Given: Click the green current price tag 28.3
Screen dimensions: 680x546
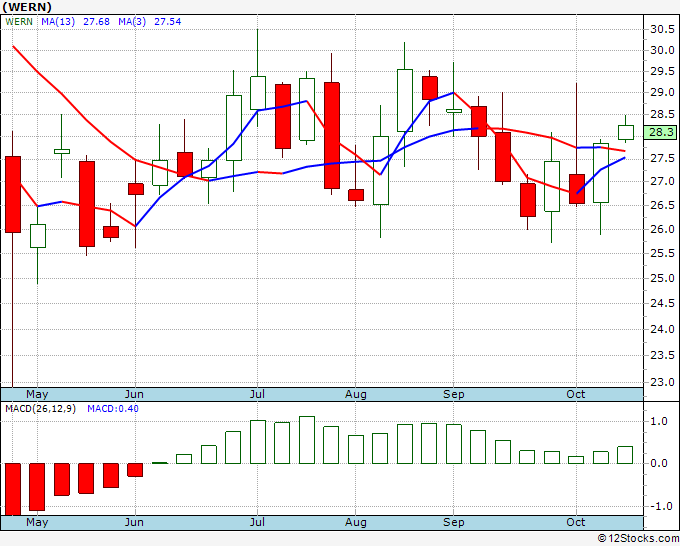Looking at the screenshot, I should point(660,132).
